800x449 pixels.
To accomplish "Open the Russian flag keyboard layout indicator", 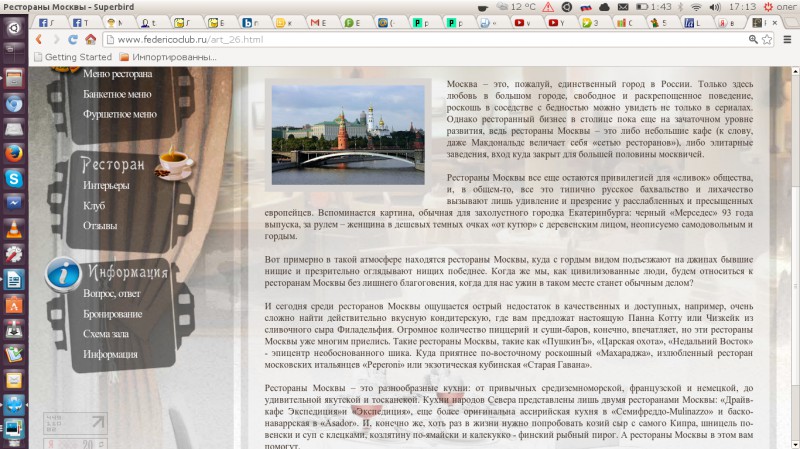I will (585, 7).
